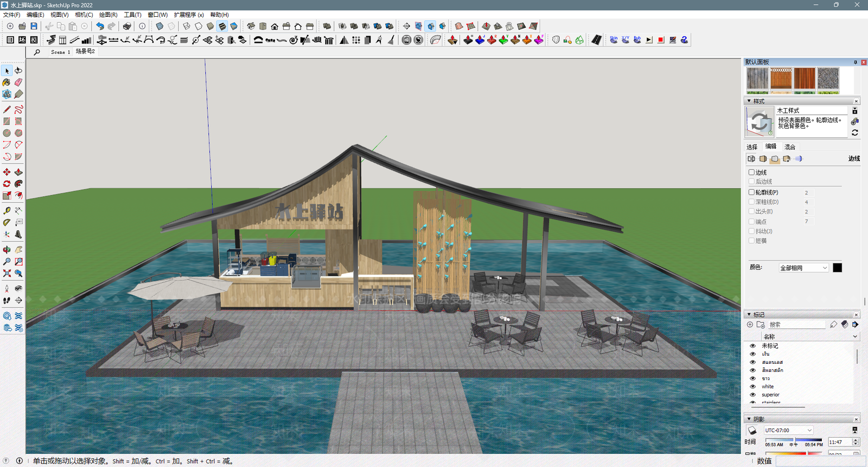Choose the Circle drawing tool
The image size is (868, 467).
click(x=7, y=133)
